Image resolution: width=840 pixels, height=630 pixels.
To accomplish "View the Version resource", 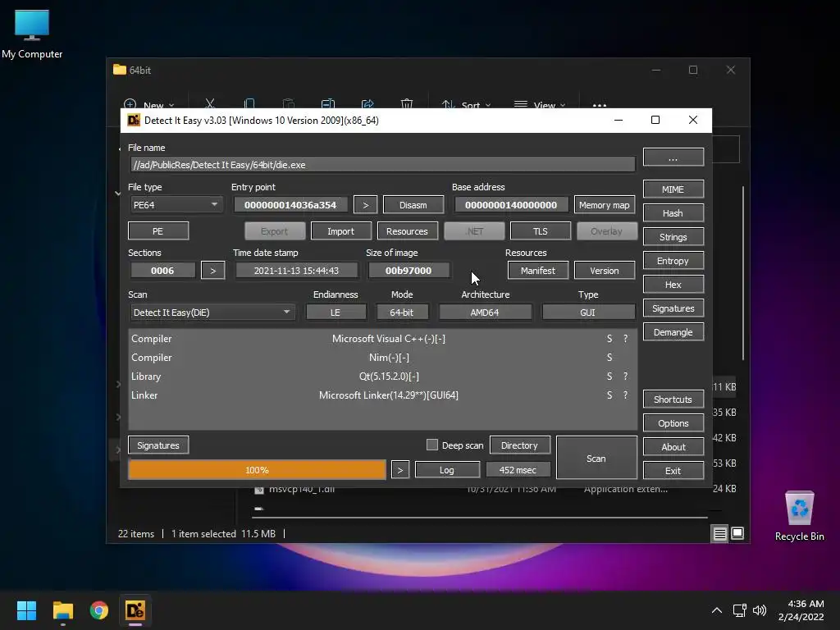I will point(605,271).
